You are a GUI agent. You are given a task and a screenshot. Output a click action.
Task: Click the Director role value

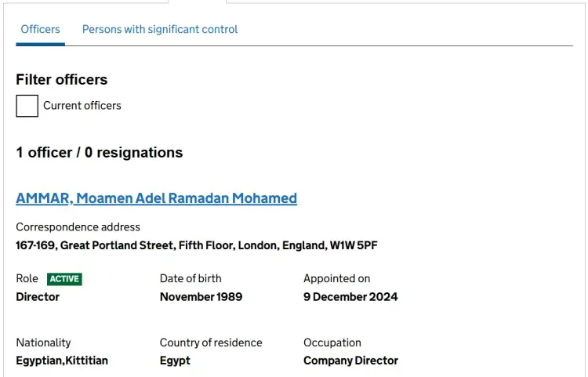point(38,297)
